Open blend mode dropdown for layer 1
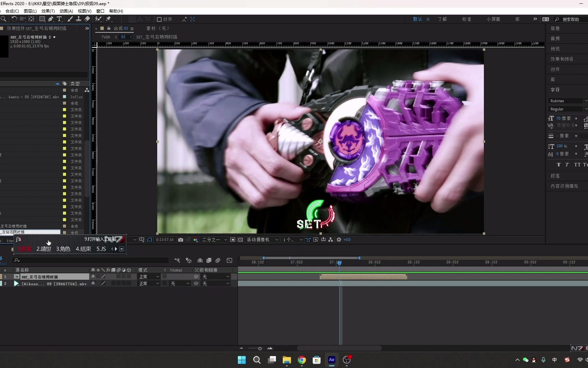Image resolution: width=588 pixels, height=368 pixels. (149, 277)
